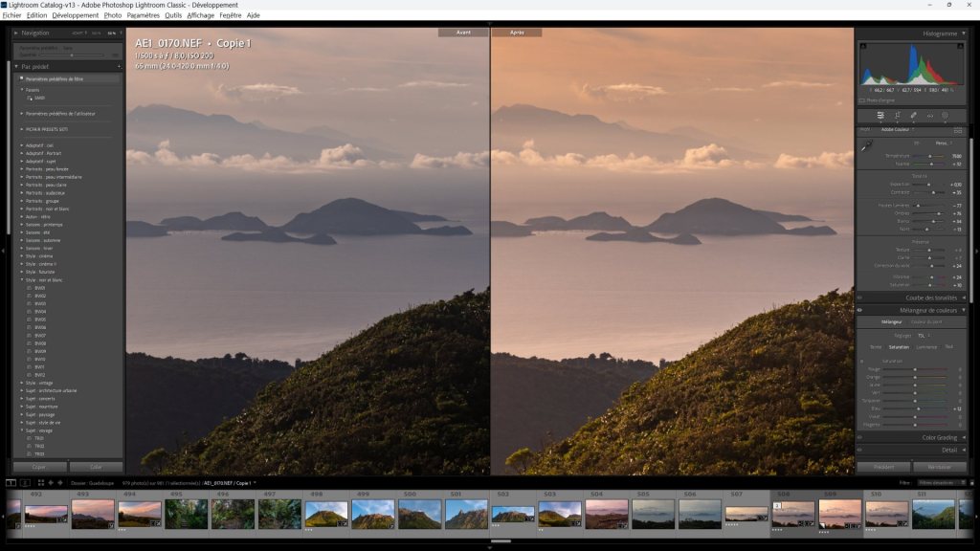Viewport: 980px width, 551px height.
Task: Select filmstrip thumbnail number 498
Action: click(325, 515)
